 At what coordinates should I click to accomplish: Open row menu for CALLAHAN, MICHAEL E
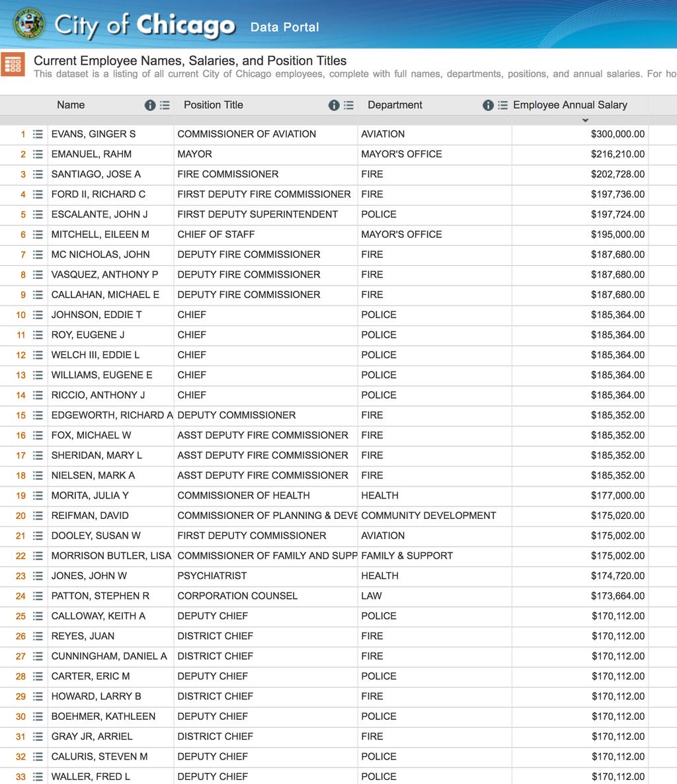pos(38,295)
